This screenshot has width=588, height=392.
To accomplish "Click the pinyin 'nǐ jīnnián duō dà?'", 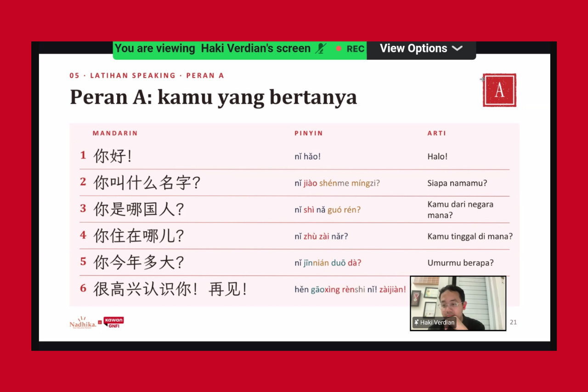I will pyautogui.click(x=328, y=263).
